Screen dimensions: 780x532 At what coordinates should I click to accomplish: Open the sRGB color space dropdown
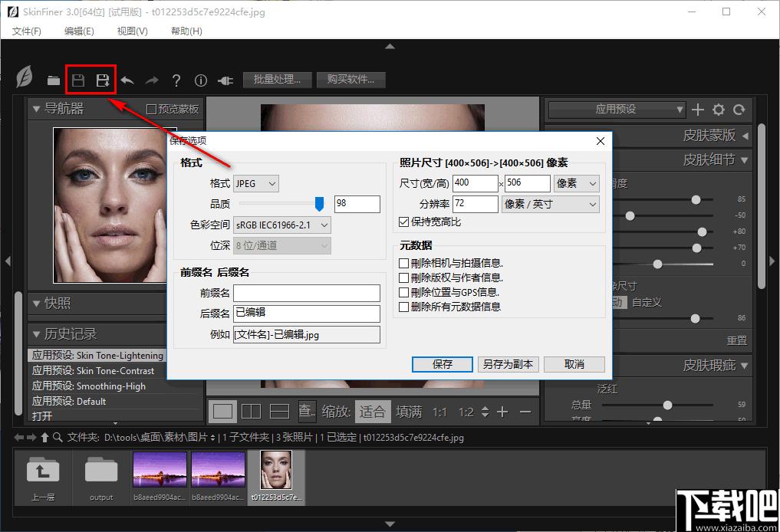(282, 225)
